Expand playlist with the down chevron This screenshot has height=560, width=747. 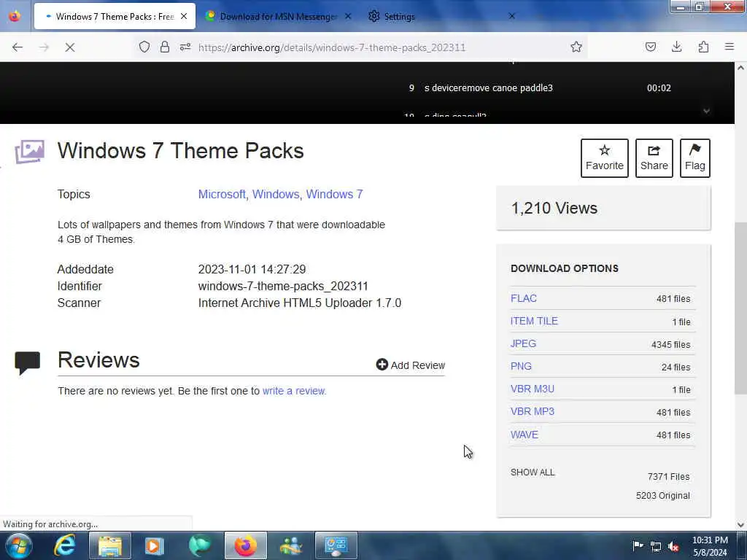point(706,111)
